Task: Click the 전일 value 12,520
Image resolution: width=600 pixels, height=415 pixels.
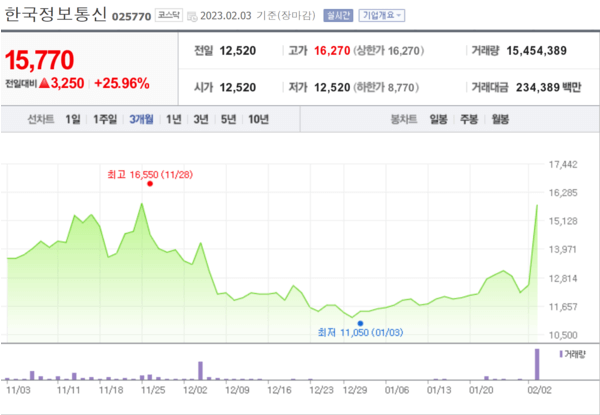Action: coord(238,51)
